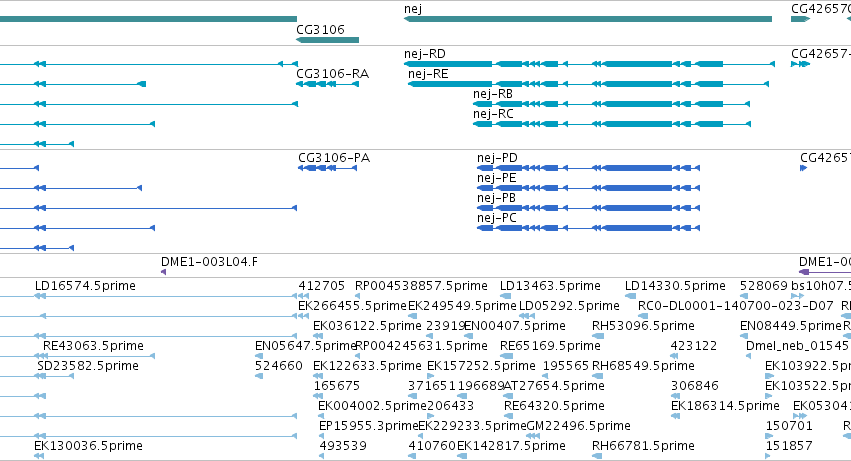Screen dimensions: 851x461
Task: Click the 412705 feature label
Action: pos(321,286)
